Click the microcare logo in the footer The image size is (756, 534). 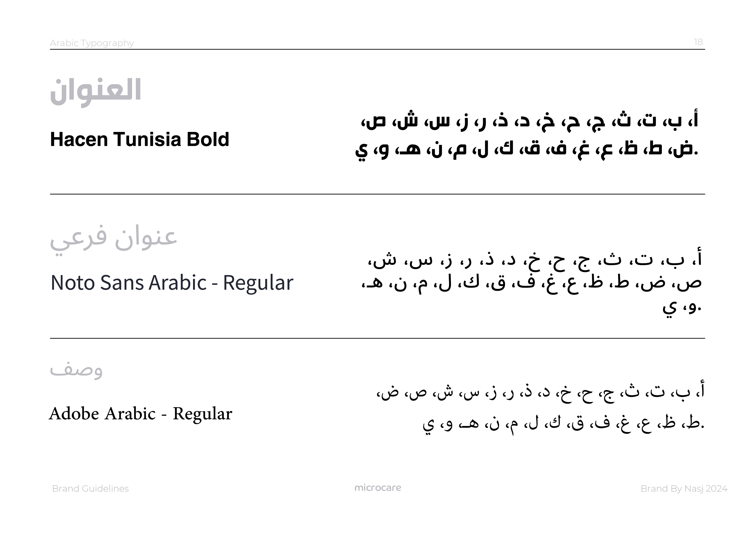pyautogui.click(x=378, y=488)
